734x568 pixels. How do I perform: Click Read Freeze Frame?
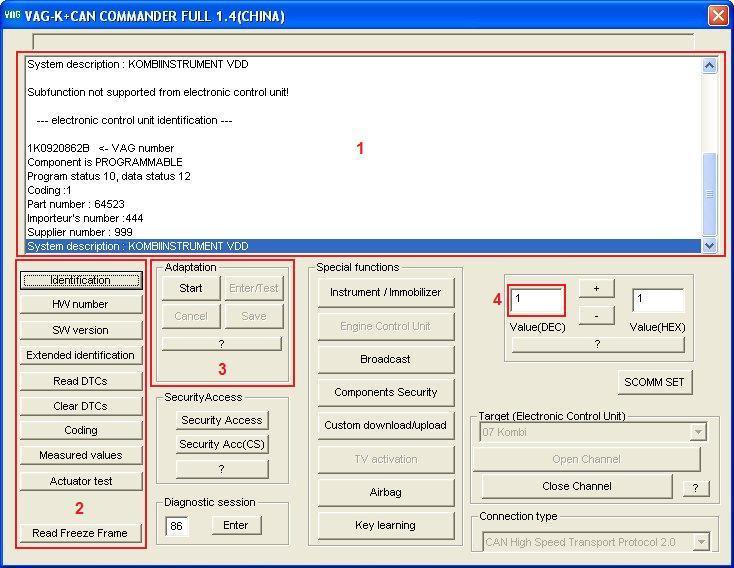81,533
